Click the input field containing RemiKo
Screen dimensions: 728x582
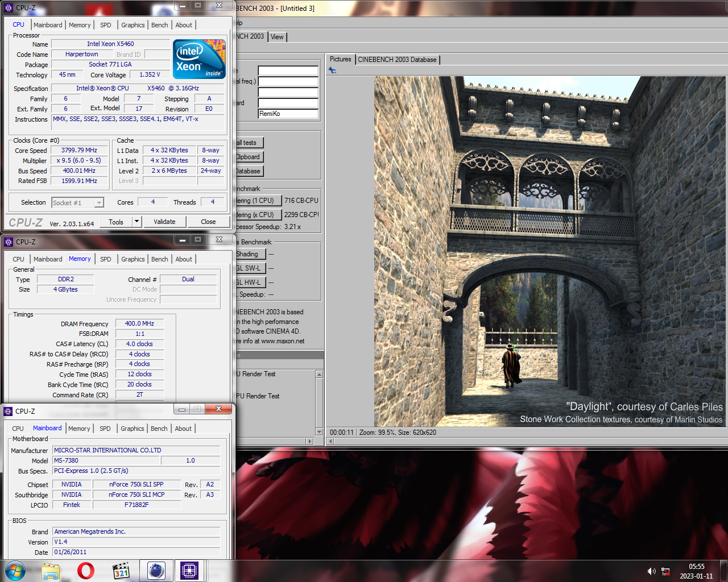[x=288, y=114]
